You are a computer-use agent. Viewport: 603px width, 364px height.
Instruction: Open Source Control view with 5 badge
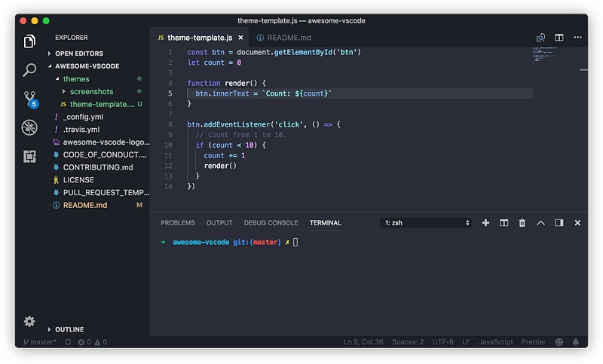tap(29, 99)
